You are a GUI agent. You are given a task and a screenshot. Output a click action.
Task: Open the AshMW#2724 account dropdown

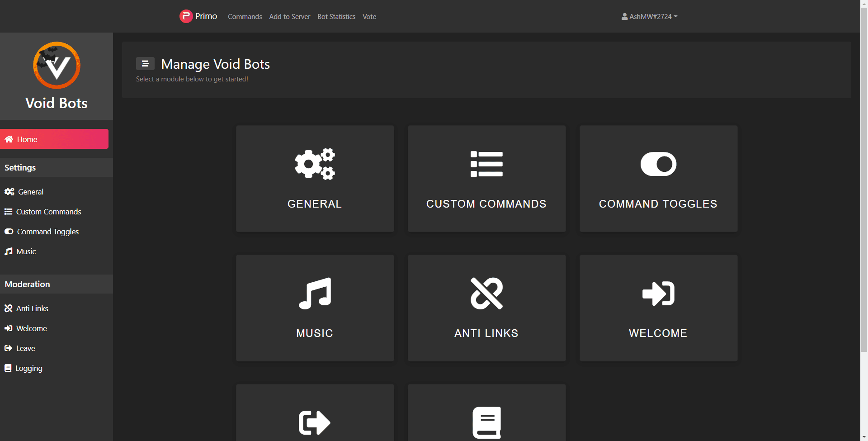click(x=650, y=16)
